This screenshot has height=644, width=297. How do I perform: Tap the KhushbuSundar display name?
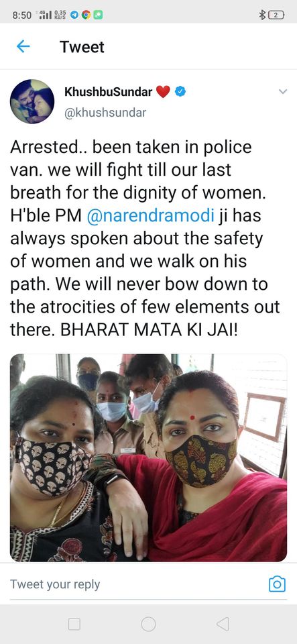coord(109,92)
